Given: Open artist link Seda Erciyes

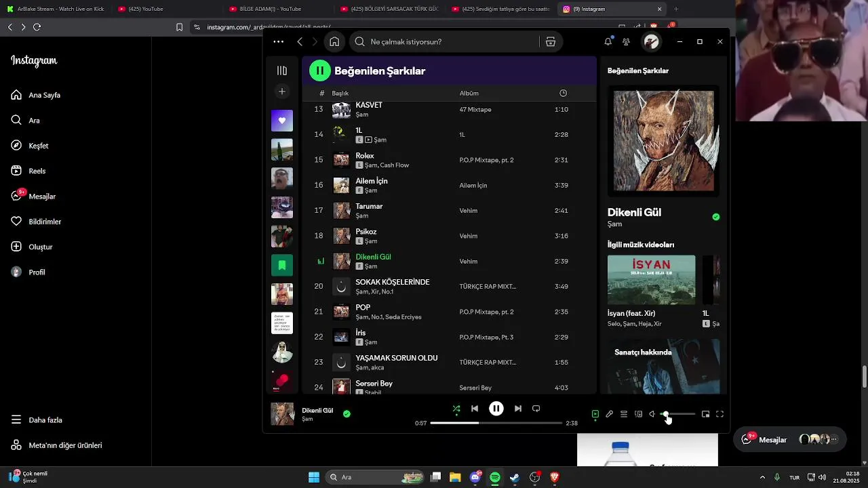Looking at the screenshot, I should 403,317.
